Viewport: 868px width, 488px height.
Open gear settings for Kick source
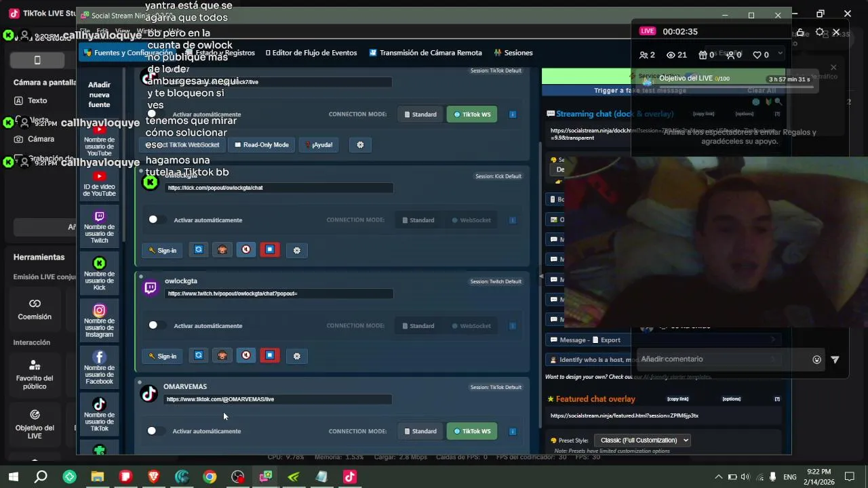coord(296,251)
